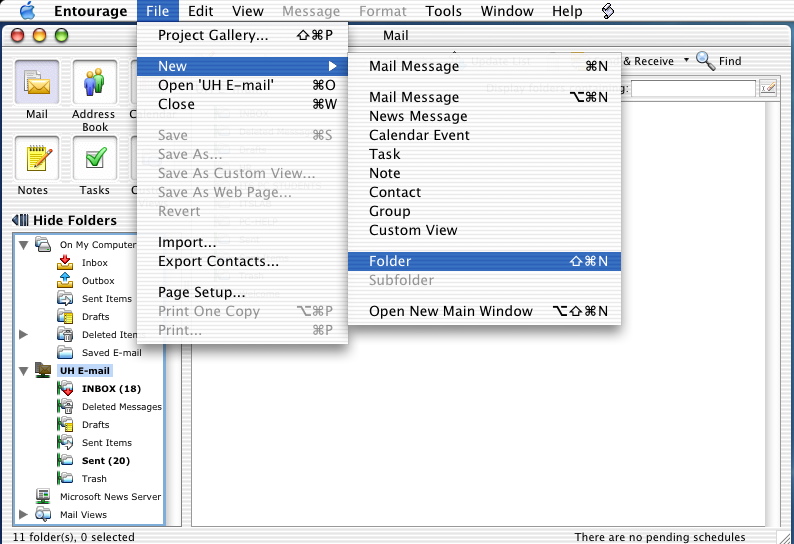Click the Sent Items icon under UH E-mail
This screenshot has height=544, width=794.
[x=65, y=442]
